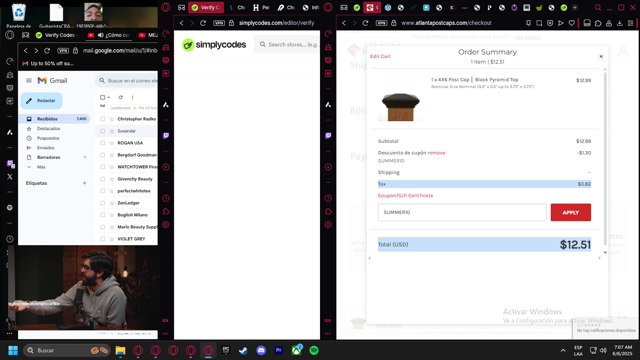Select checkbox for Soxandar email

pos(102,131)
